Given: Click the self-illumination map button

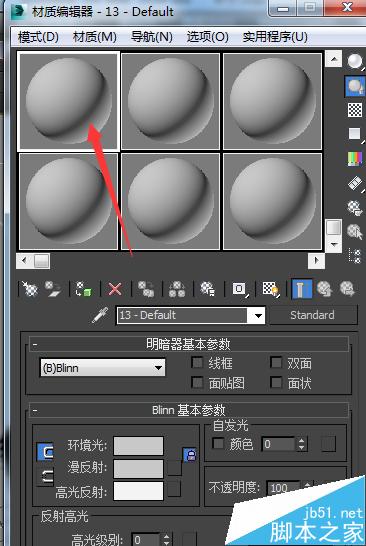Looking at the screenshot, I should [x=329, y=444].
